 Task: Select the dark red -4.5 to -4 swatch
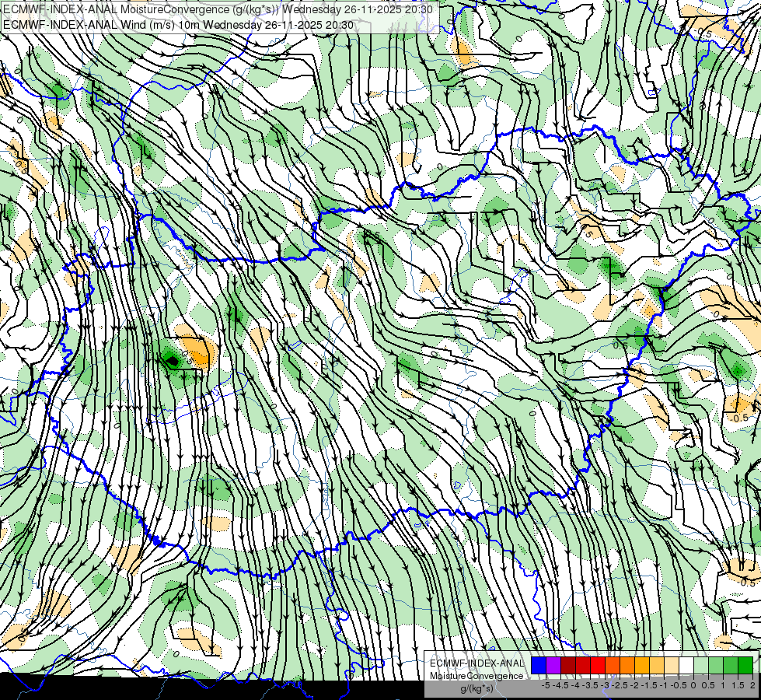click(568, 665)
